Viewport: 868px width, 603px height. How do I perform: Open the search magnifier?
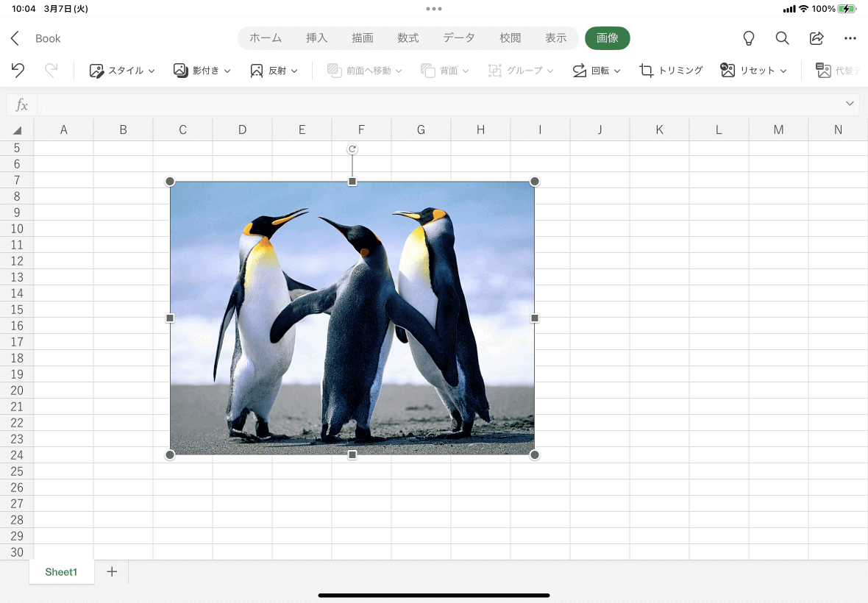(x=782, y=38)
